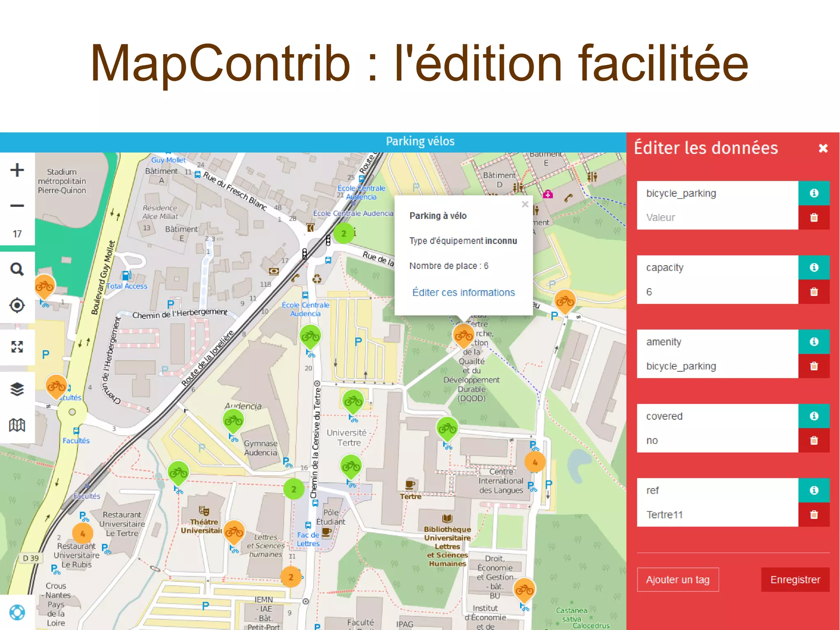
Task: Delete the bicycle_parking tag
Action: (814, 218)
